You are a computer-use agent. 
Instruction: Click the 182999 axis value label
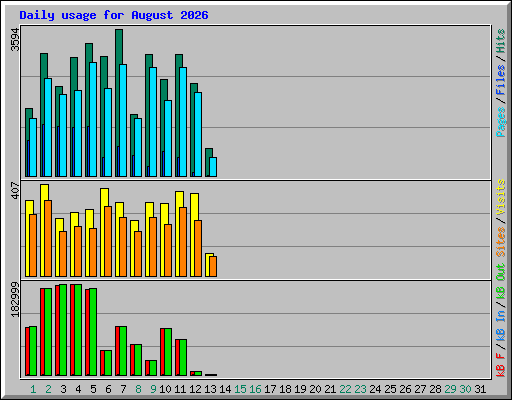click(x=15, y=299)
